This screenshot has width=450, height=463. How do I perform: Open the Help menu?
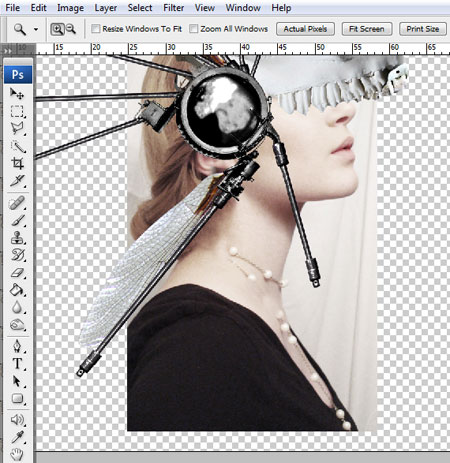(281, 7)
